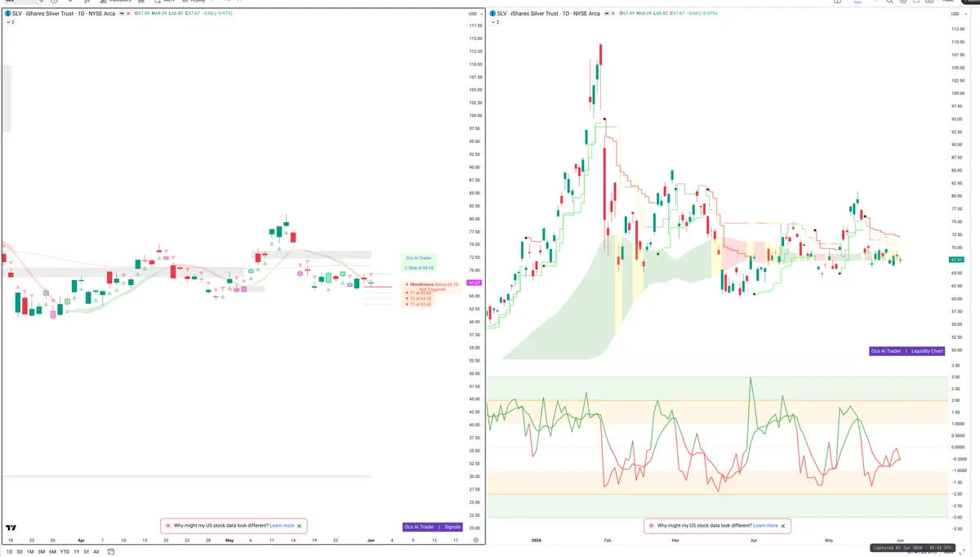Click the 'T1 at 65.65' target label
Screen dimensions: 980x557
418,292
